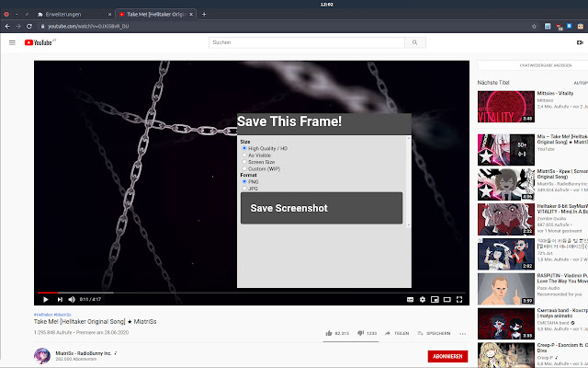Open the RASPUTIN video thumbnail
Image resolution: width=588 pixels, height=368 pixels.
pos(506,289)
